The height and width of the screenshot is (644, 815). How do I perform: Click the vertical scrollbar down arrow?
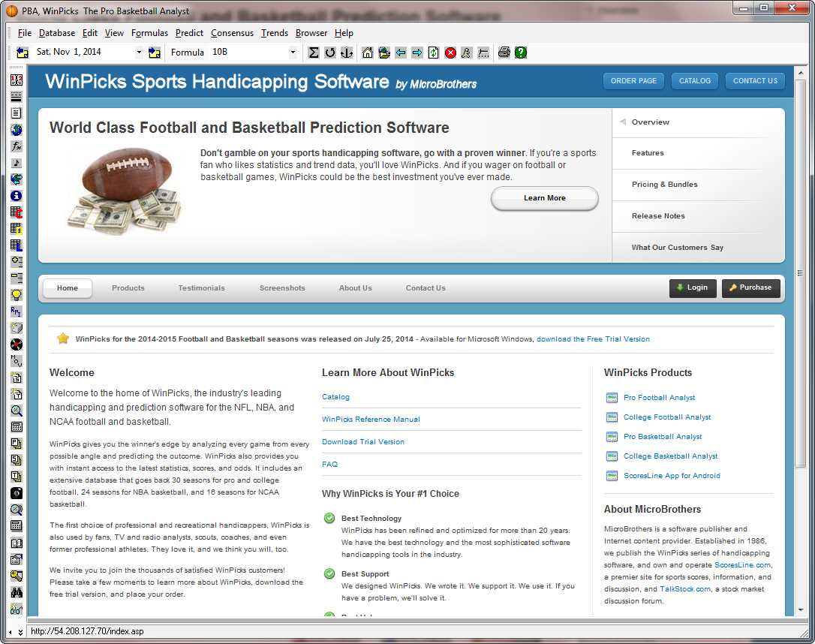pyautogui.click(x=800, y=609)
